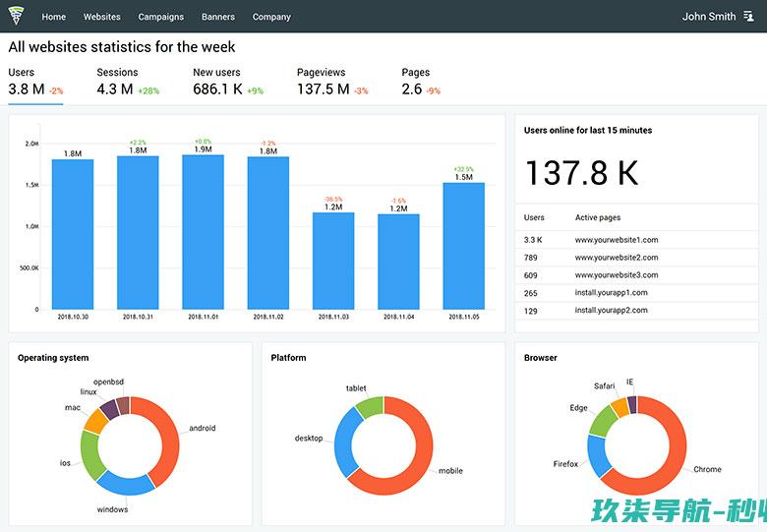This screenshot has width=767, height=532.
Task: Click the 137.8 K users online value
Action: [581, 173]
